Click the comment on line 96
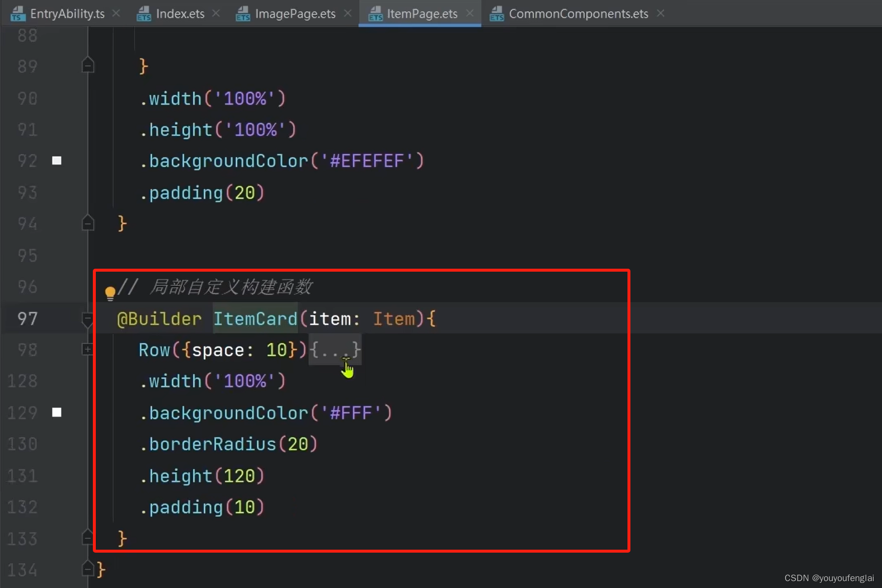882x588 pixels. point(215,287)
